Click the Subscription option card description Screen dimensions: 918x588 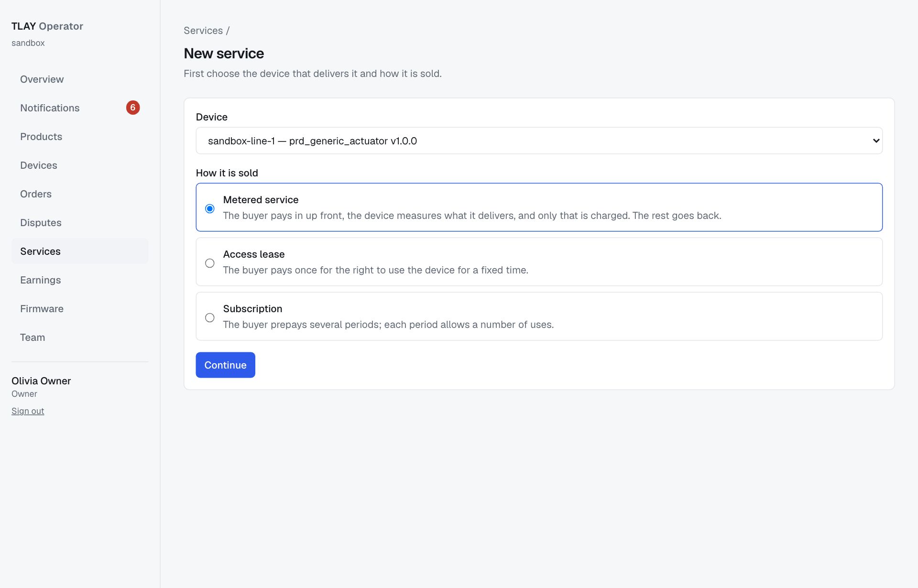pyautogui.click(x=388, y=325)
